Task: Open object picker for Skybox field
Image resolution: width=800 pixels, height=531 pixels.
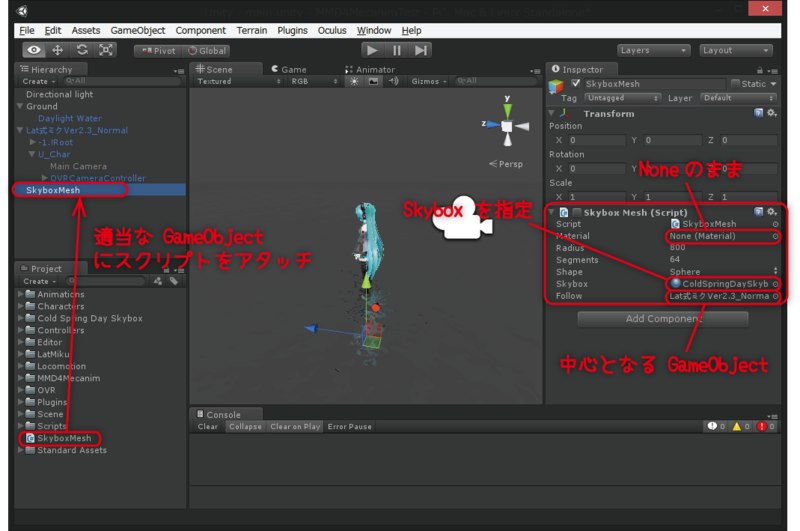Action: [x=775, y=284]
